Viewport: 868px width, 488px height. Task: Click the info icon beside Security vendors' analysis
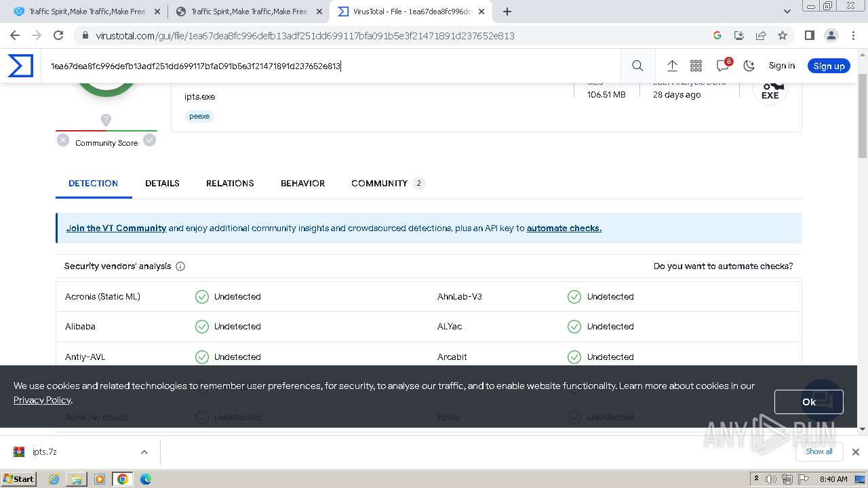pyautogui.click(x=180, y=266)
